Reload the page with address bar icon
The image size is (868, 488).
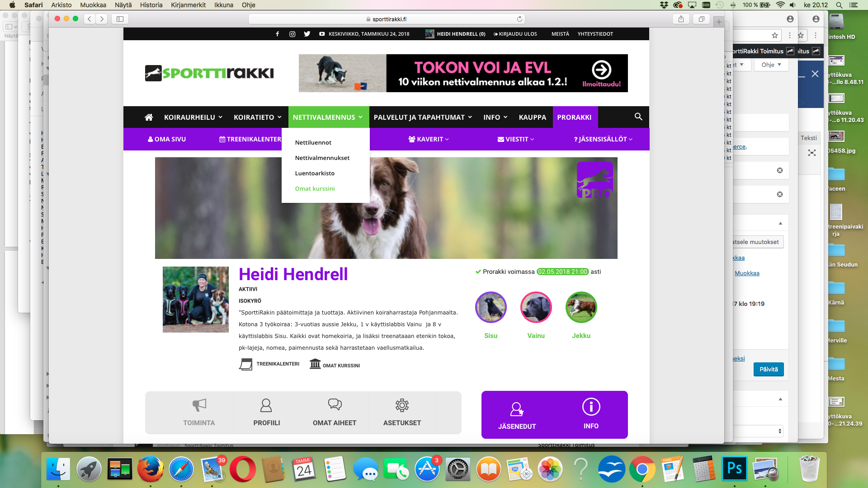click(x=519, y=19)
